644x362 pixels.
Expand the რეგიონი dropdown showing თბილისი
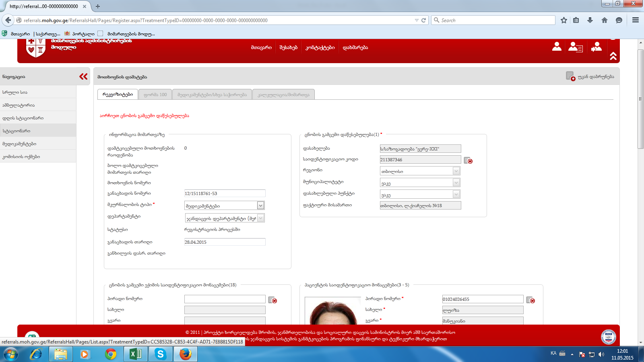click(x=456, y=171)
